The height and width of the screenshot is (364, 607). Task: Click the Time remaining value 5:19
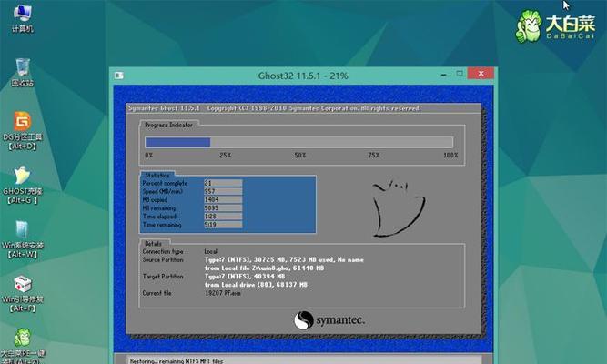[x=223, y=225]
